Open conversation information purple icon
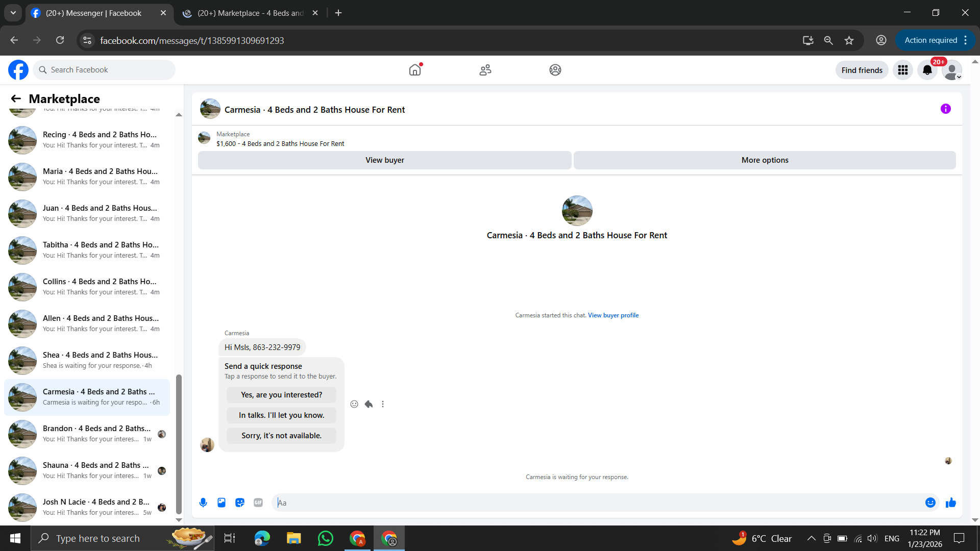The height and width of the screenshot is (551, 980). coord(945,109)
